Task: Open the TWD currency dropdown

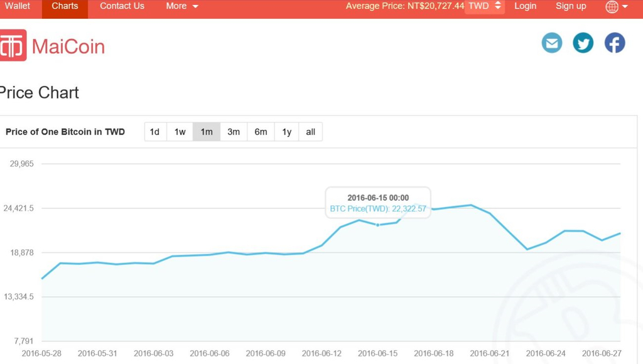Action: 485,6
